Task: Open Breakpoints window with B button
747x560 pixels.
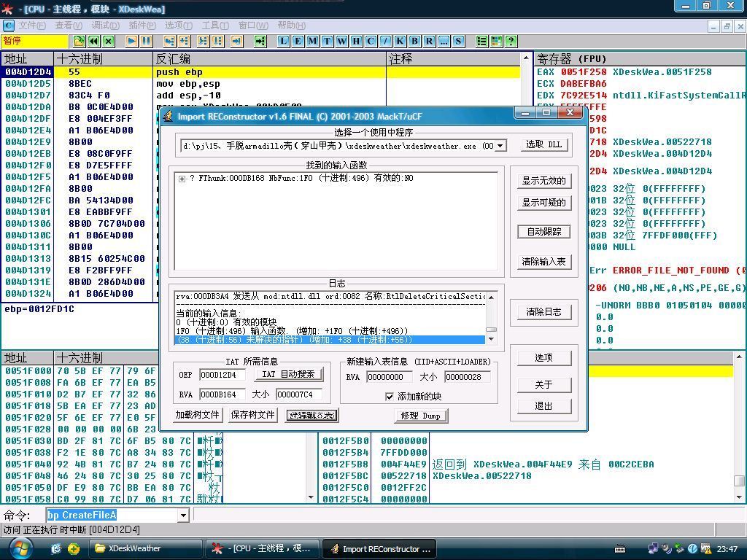Action: (x=414, y=41)
